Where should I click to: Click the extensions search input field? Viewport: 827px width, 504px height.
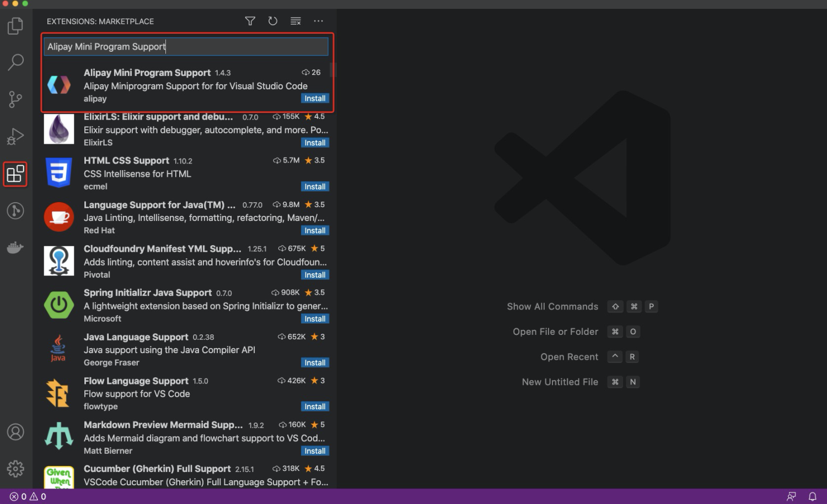point(186,46)
